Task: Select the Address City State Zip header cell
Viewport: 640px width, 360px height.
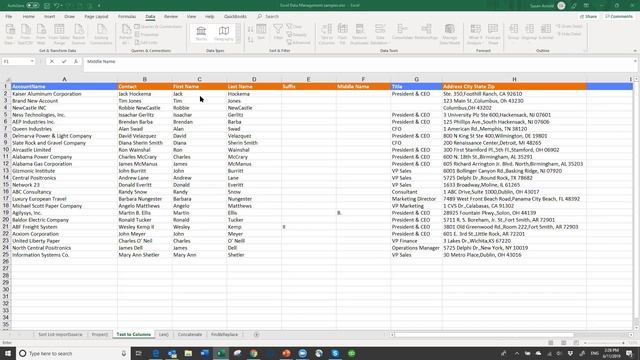Action: click(x=514, y=87)
